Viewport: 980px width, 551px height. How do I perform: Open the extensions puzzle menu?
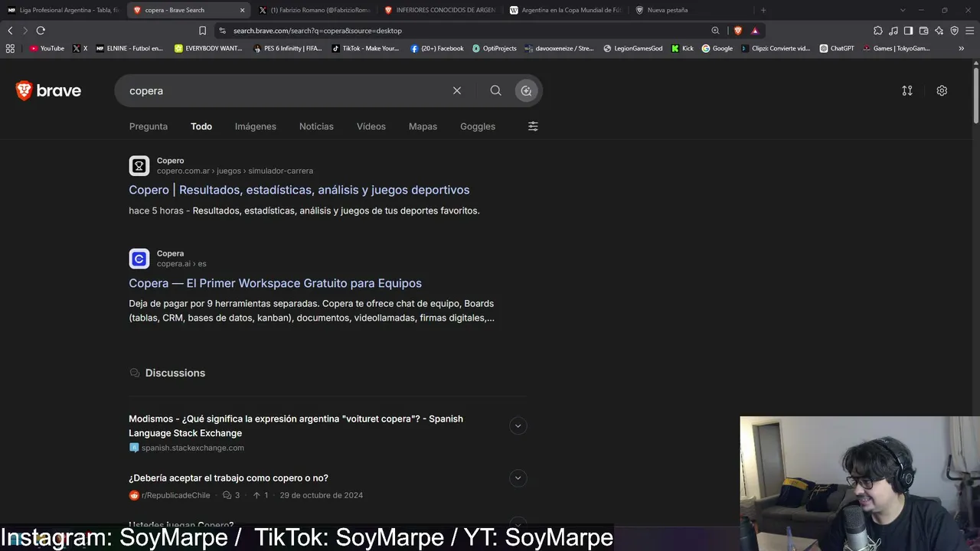click(x=877, y=31)
